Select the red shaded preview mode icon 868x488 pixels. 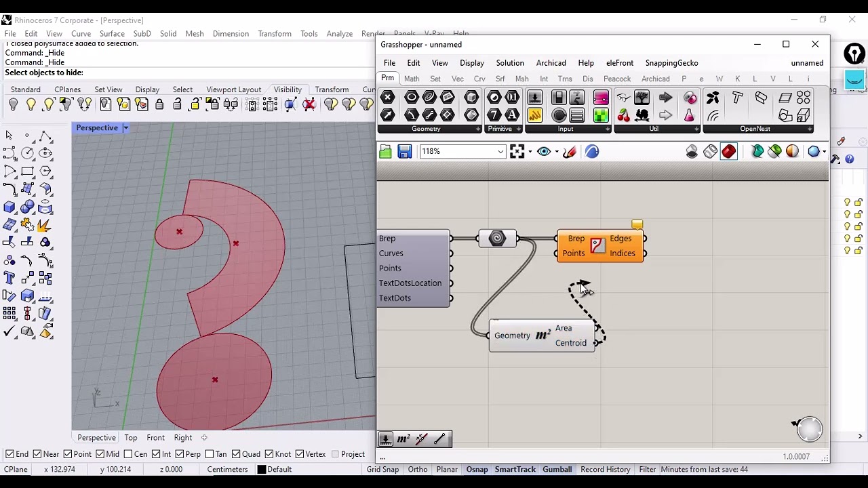729,152
